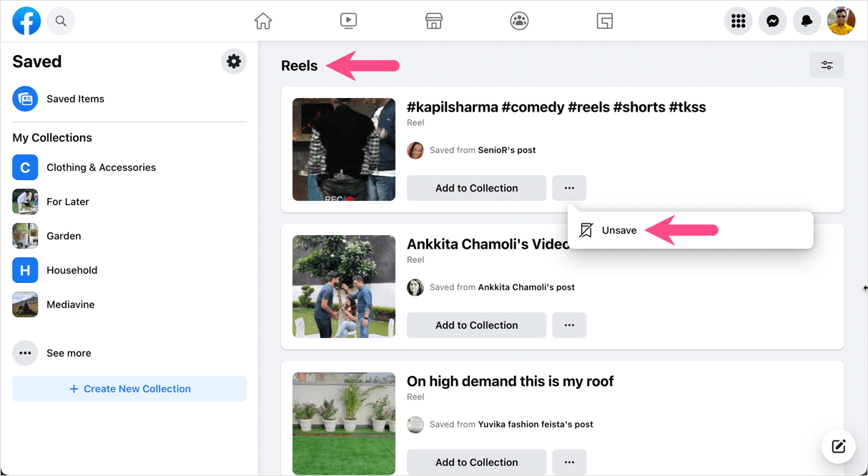Viewport: 868px width, 476px height.
Task: Click Create New Collection
Action: coord(129,389)
